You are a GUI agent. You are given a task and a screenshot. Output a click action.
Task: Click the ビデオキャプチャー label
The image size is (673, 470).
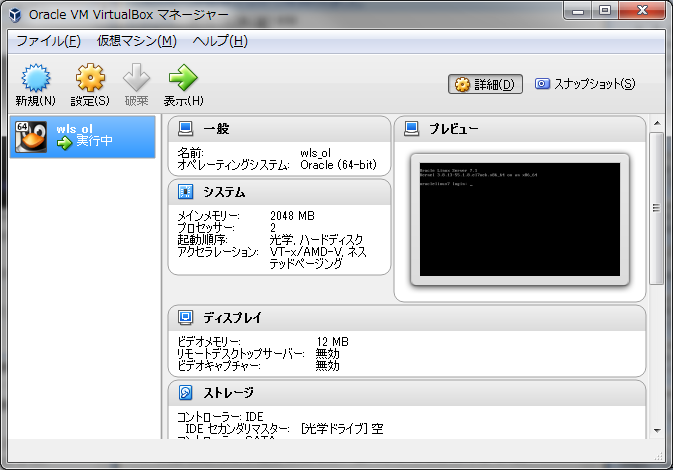tap(218, 366)
